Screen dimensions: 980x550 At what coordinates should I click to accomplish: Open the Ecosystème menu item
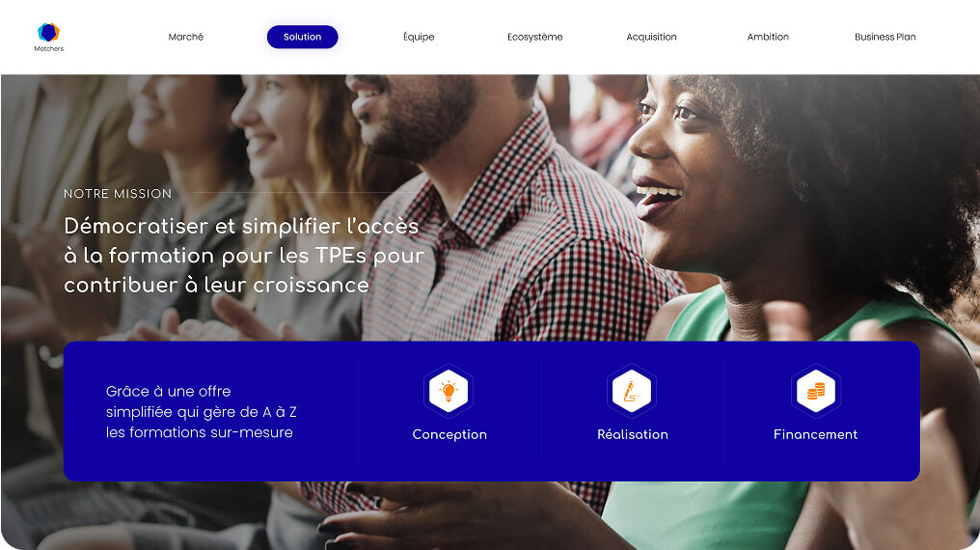535,37
